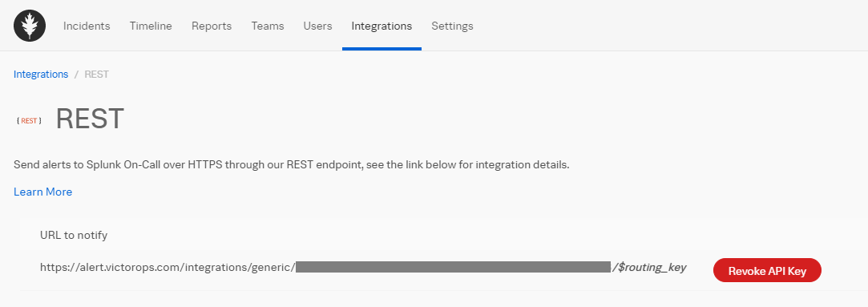Click the 'Send alerts to Splunk On-Call' description
This screenshot has height=307, width=868.
[291, 165]
